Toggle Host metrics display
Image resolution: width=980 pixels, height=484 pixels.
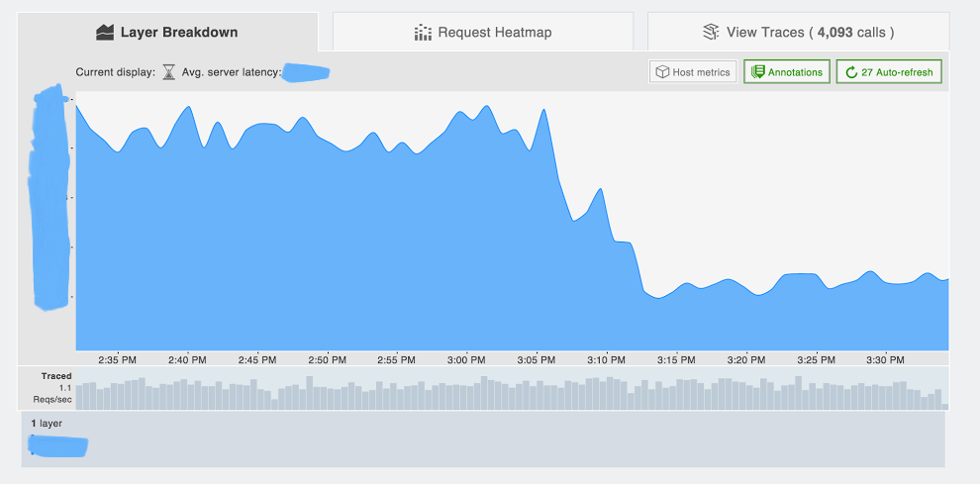click(x=693, y=72)
